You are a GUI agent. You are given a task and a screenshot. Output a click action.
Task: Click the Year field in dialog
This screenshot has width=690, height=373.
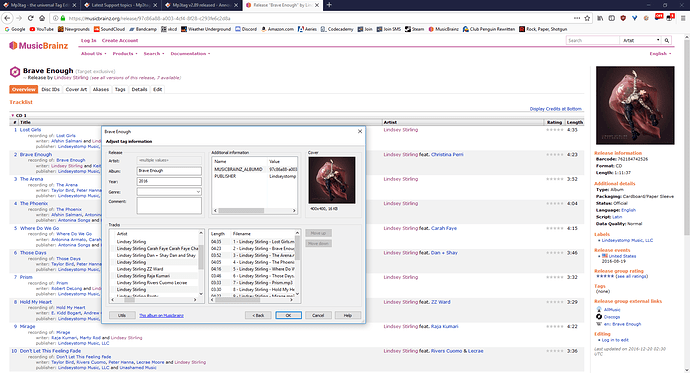click(169, 181)
